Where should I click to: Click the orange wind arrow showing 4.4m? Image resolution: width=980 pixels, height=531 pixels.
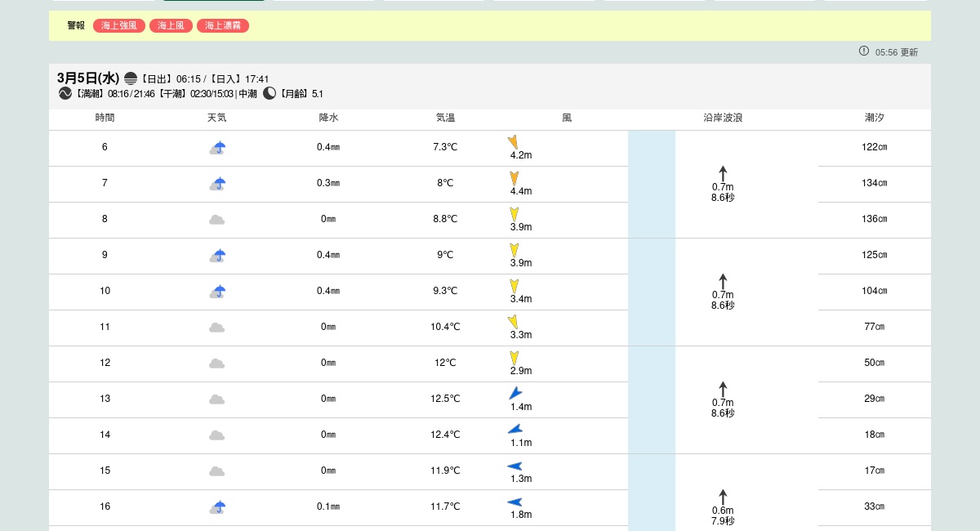[x=514, y=178]
